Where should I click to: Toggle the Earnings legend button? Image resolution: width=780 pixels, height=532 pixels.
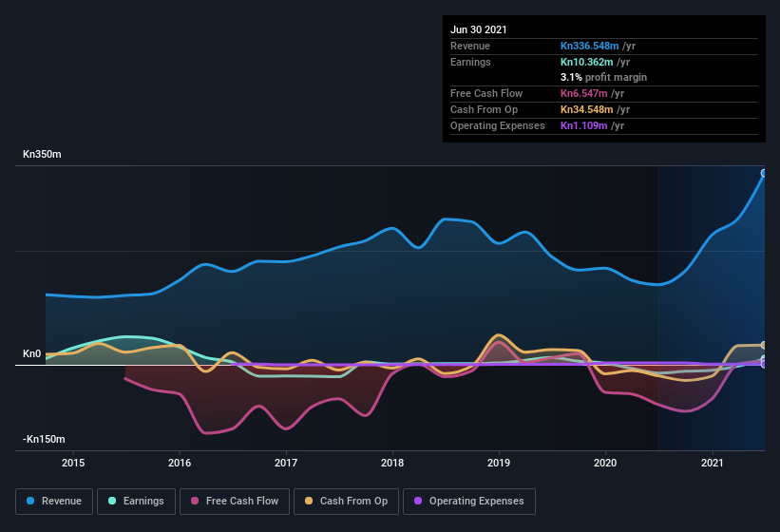(x=136, y=502)
